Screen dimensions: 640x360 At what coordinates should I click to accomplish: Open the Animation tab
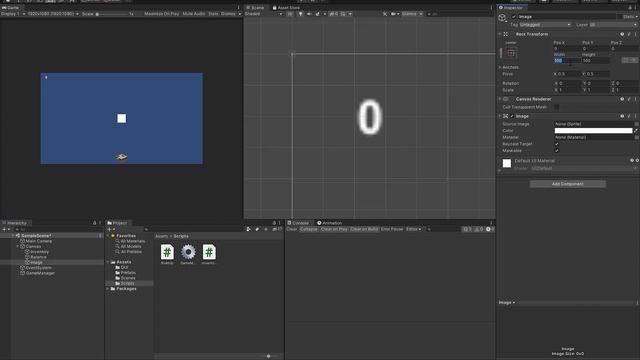[329, 223]
